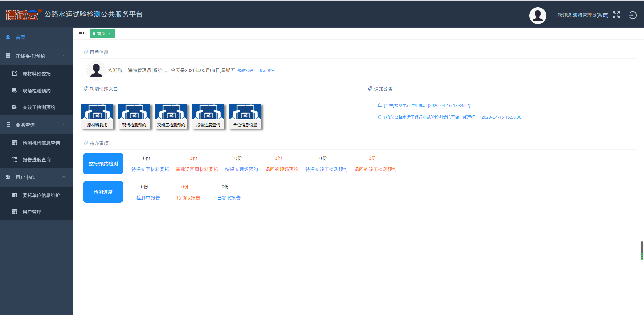Select 首页 in the left sidebar
This screenshot has height=315, width=644.
click(20, 37)
